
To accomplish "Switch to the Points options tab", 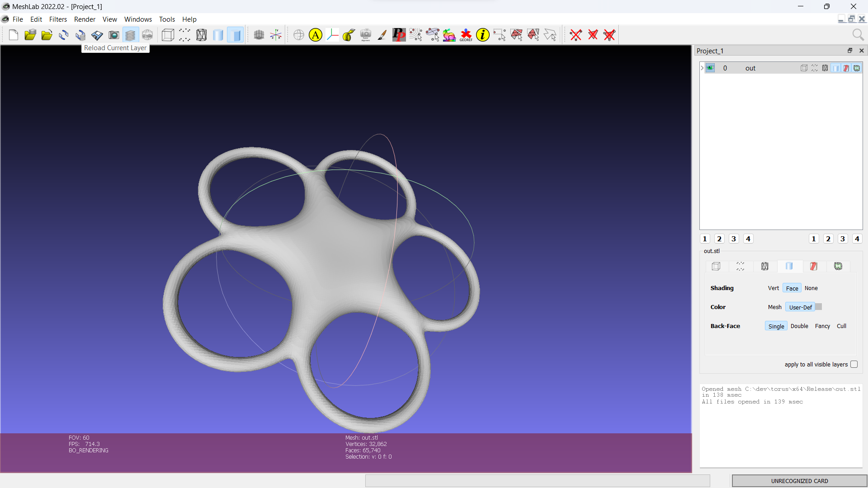I will coord(741,267).
